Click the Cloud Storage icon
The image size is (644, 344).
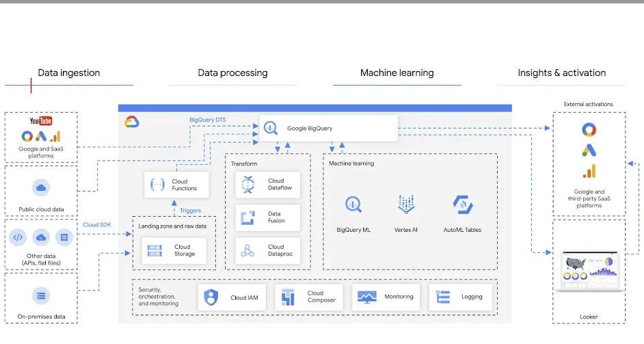pos(155,250)
